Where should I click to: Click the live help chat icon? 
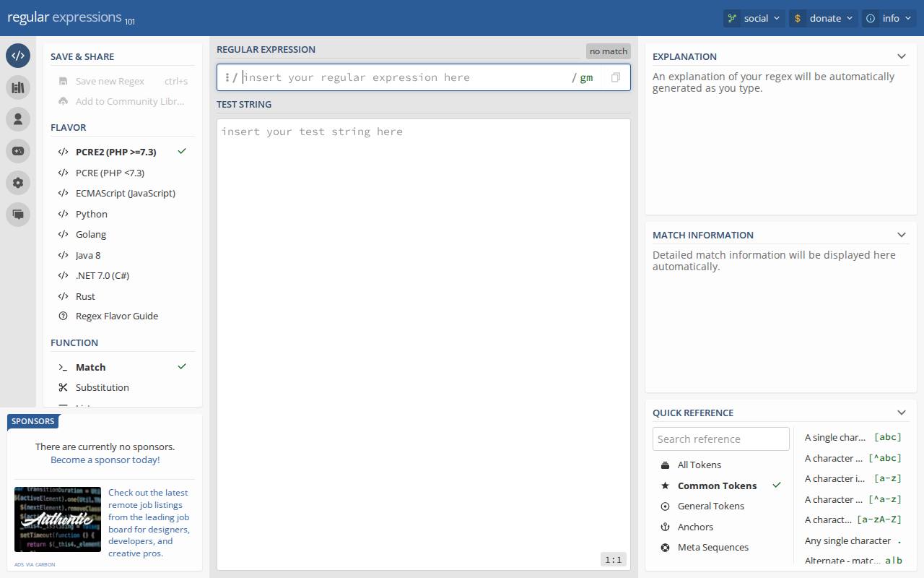18,215
